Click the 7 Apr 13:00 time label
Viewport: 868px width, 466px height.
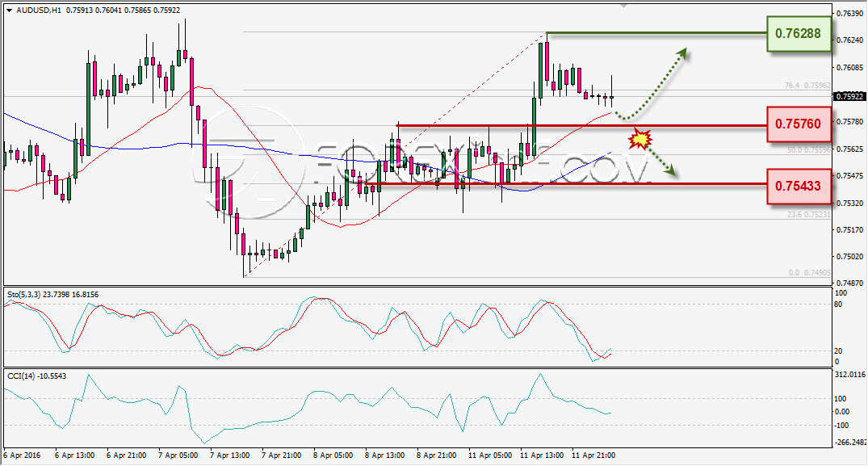(x=230, y=456)
